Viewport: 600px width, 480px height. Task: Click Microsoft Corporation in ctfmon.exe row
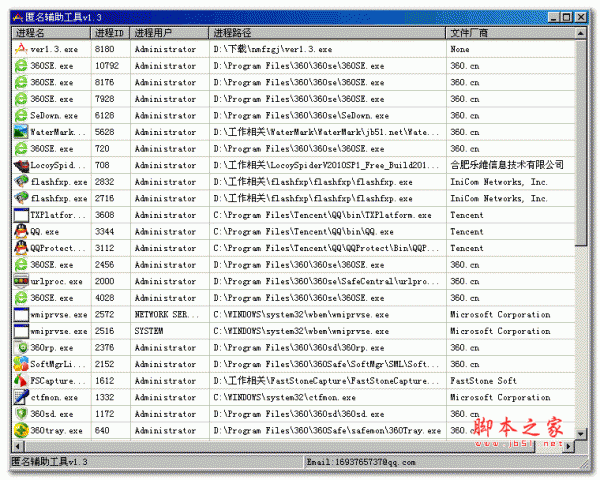click(x=500, y=397)
